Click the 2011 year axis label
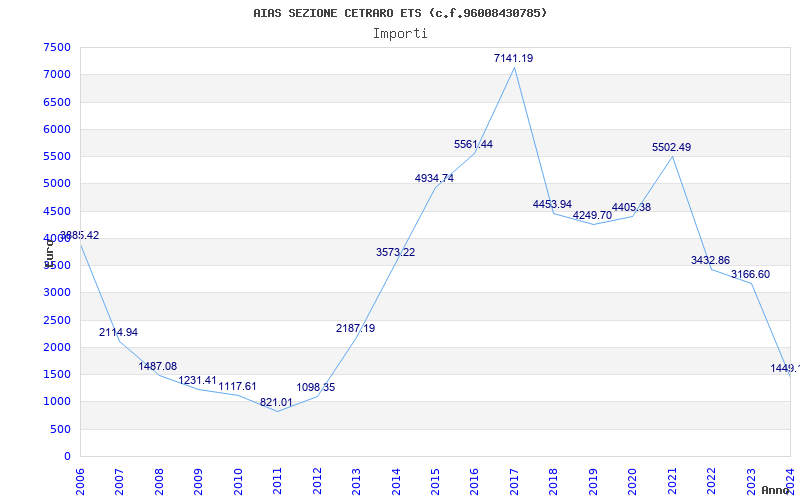Viewport: 800px width, 500px height. 278,482
